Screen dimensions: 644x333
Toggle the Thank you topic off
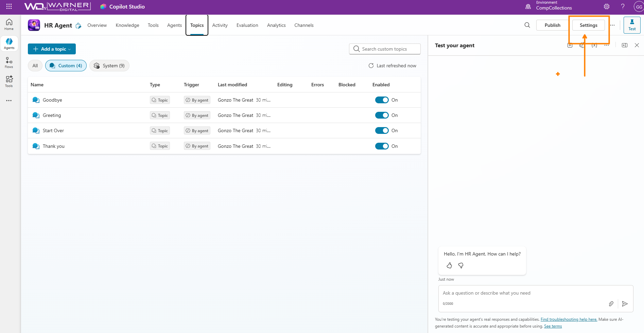pos(382,146)
